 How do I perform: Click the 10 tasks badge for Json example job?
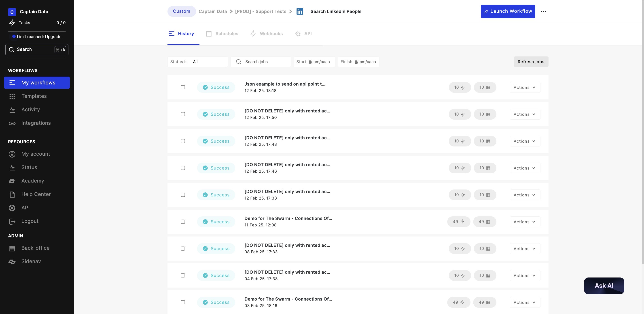tap(460, 87)
